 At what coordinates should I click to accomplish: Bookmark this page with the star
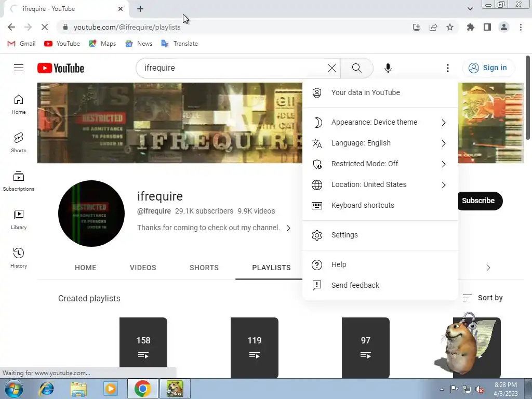click(x=450, y=27)
